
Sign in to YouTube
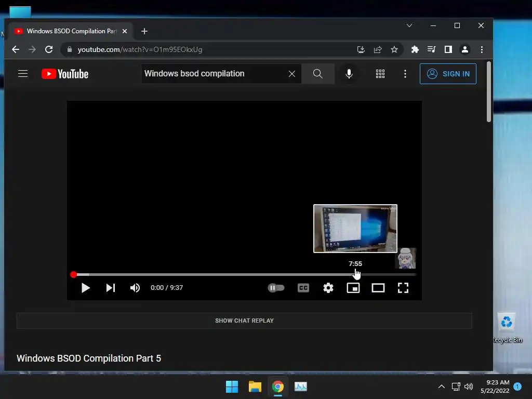pyautogui.click(x=448, y=74)
